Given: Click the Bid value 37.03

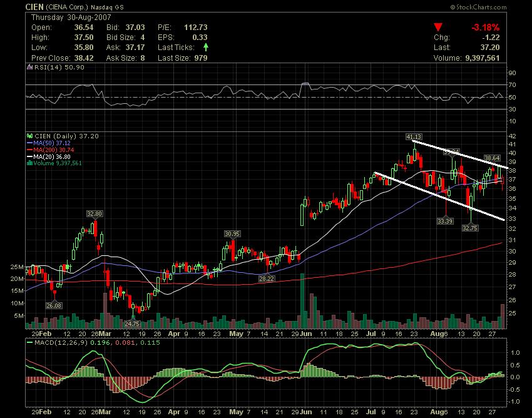Looking at the screenshot, I should point(135,27).
